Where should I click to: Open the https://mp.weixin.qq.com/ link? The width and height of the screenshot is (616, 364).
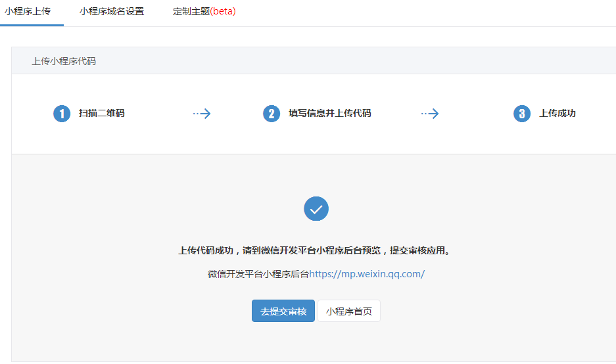(x=367, y=274)
